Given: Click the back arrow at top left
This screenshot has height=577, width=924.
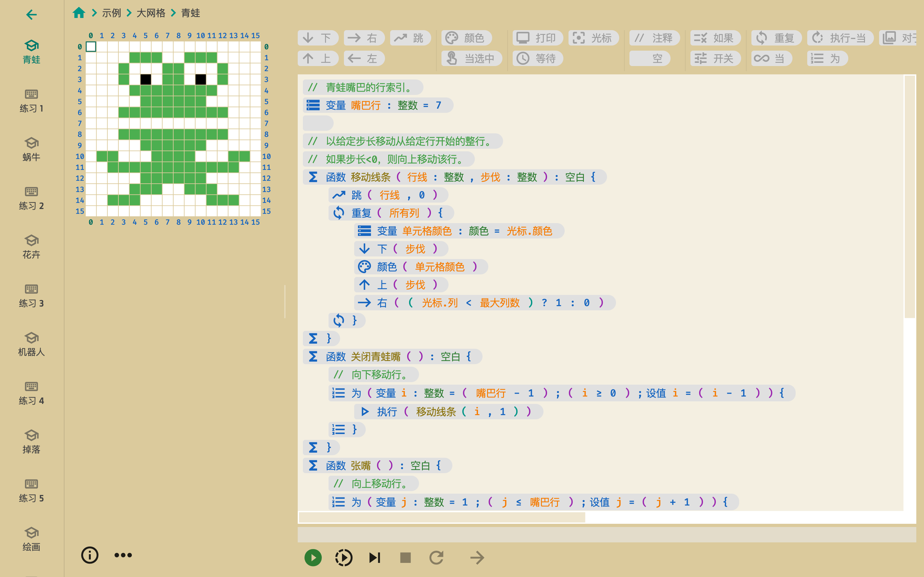Looking at the screenshot, I should tap(31, 15).
